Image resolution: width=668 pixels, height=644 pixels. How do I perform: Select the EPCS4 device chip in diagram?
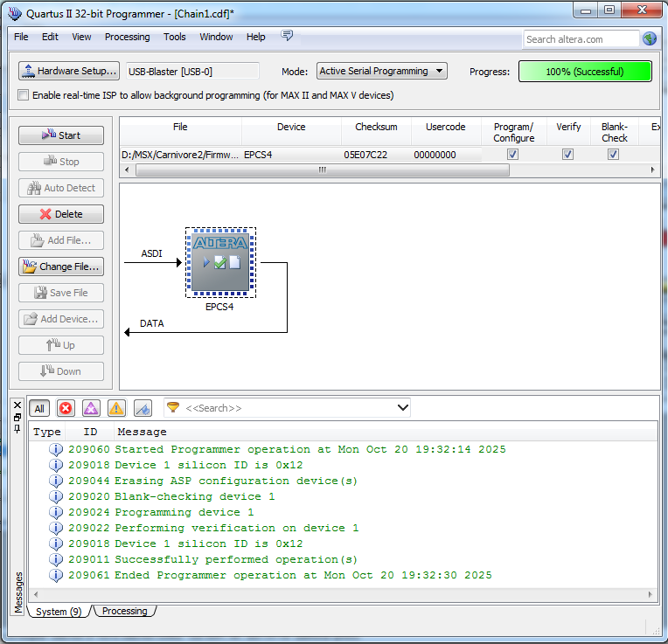(x=220, y=263)
